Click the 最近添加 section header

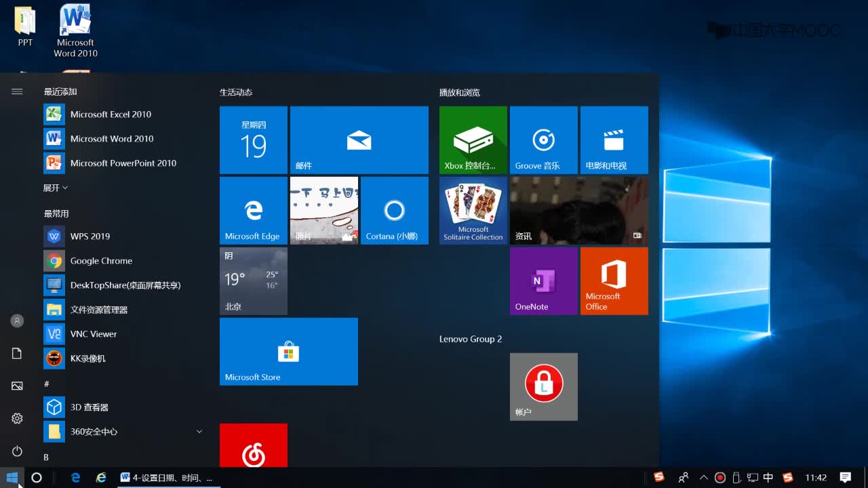(60, 91)
